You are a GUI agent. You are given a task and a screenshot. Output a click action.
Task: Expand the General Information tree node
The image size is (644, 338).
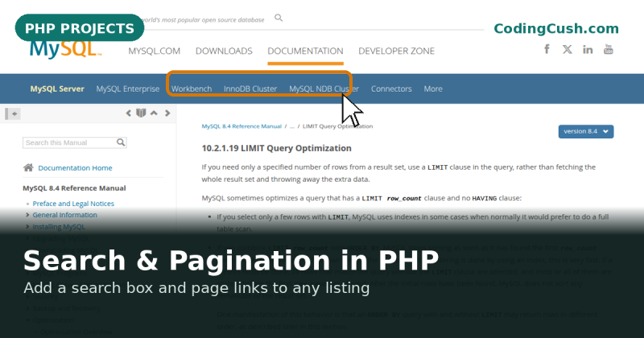click(x=27, y=215)
